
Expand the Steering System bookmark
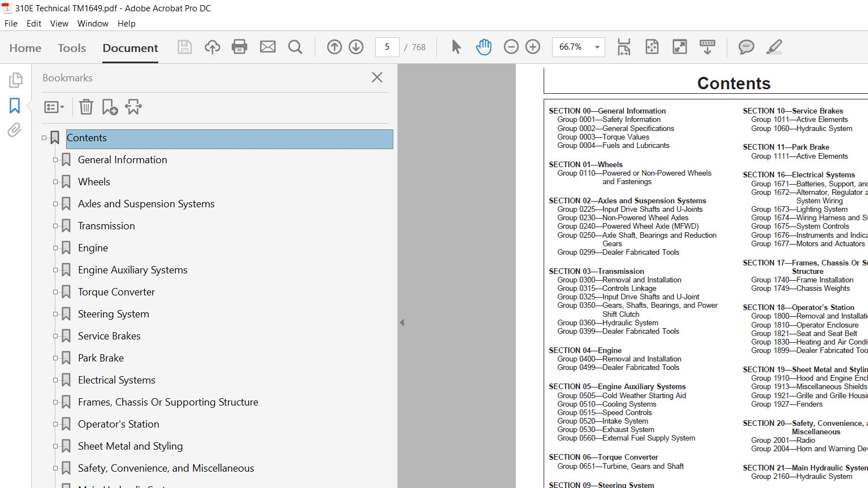(55, 314)
